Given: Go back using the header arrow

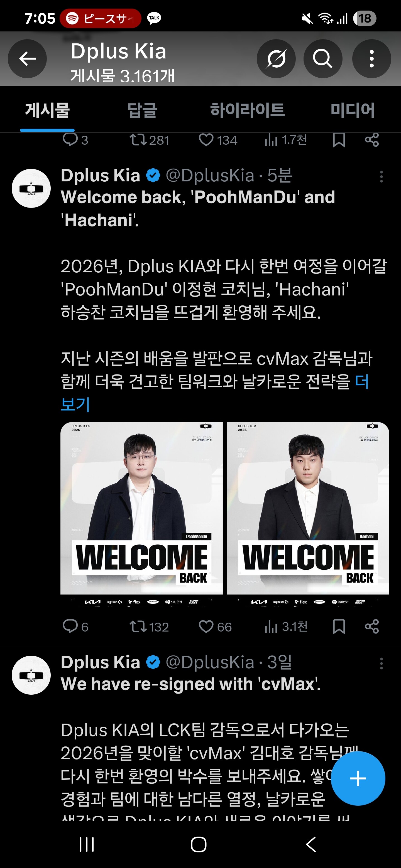Looking at the screenshot, I should point(27,59).
